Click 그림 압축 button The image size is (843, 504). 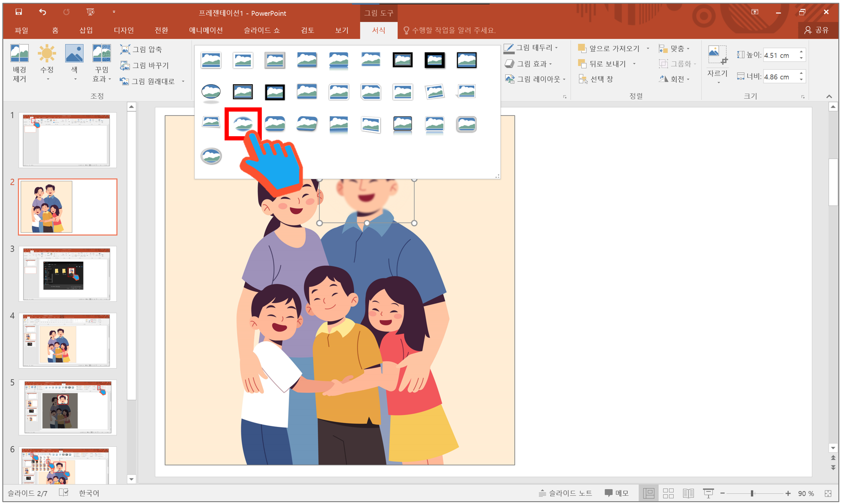coord(141,49)
